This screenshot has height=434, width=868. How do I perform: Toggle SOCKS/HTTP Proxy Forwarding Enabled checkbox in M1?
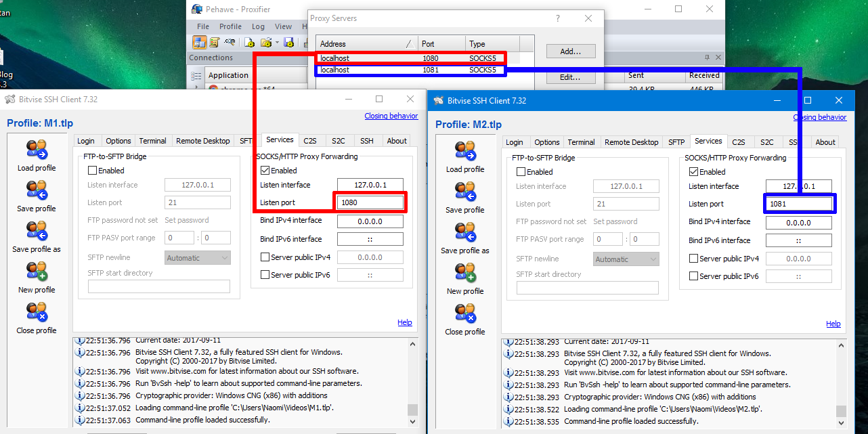tap(265, 171)
